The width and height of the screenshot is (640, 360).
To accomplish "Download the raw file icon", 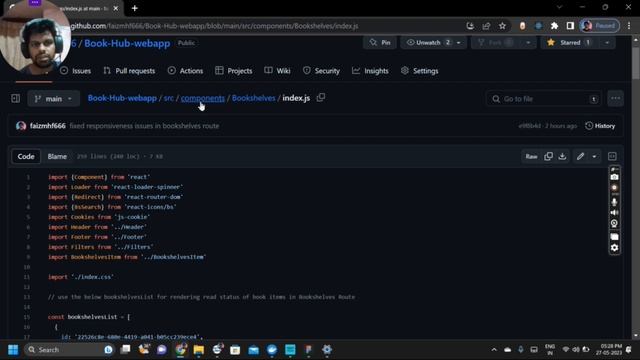I will (562, 156).
